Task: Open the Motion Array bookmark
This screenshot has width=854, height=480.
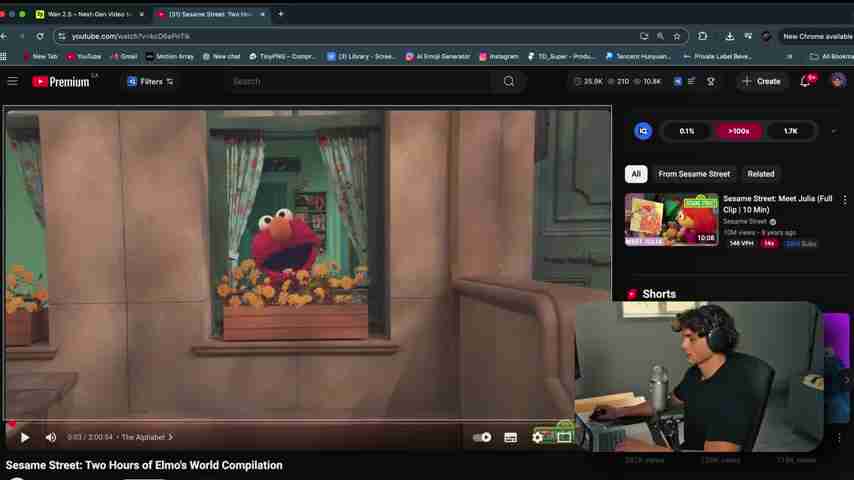Action: 170,56
